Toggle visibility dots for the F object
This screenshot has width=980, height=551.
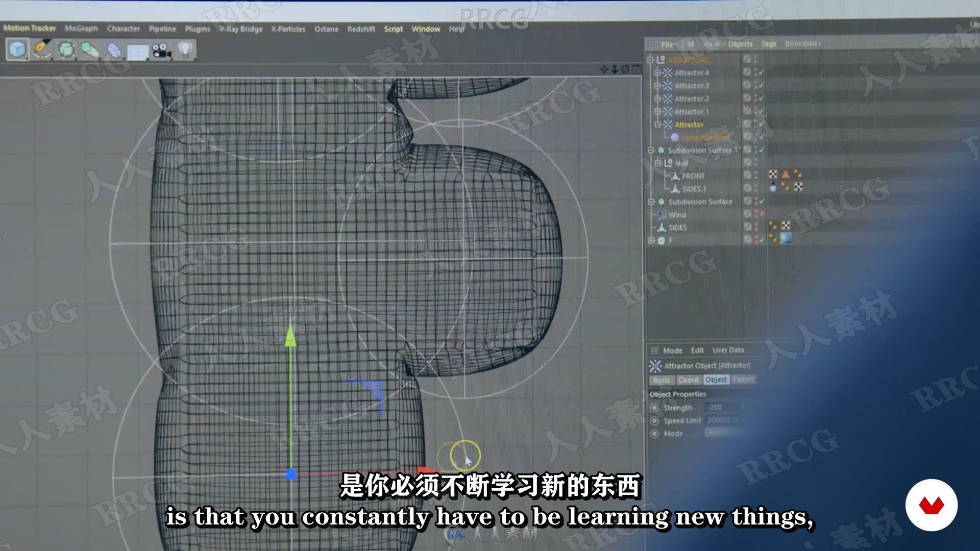756,239
